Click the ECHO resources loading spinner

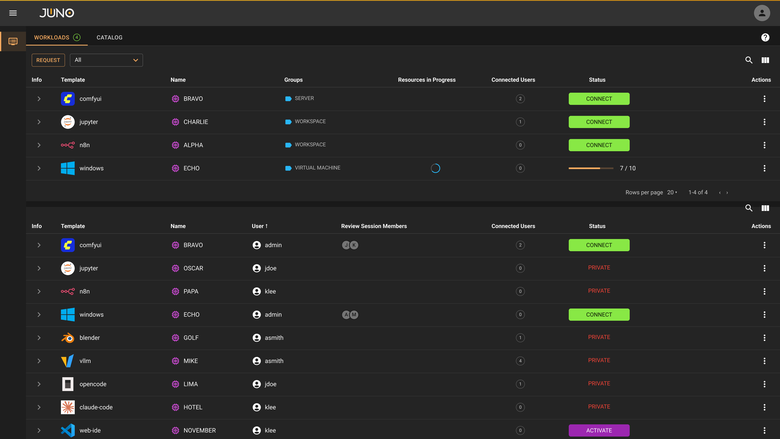click(x=435, y=169)
